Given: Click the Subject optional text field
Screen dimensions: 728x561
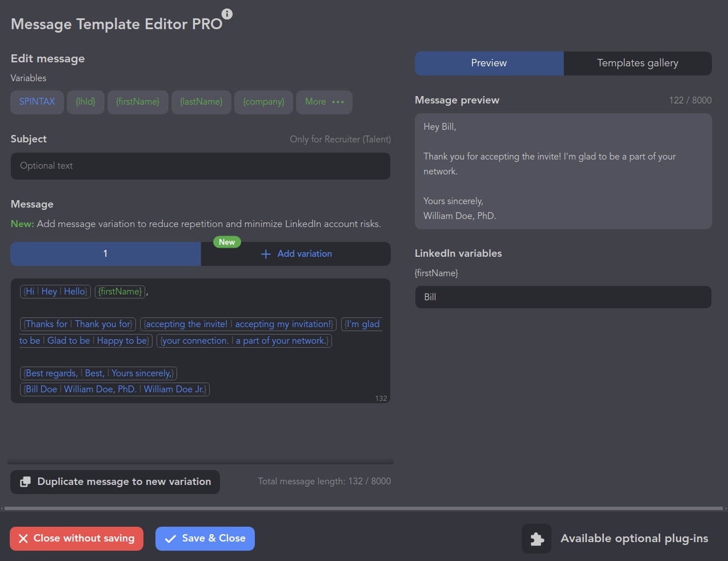Looking at the screenshot, I should click(x=200, y=166).
